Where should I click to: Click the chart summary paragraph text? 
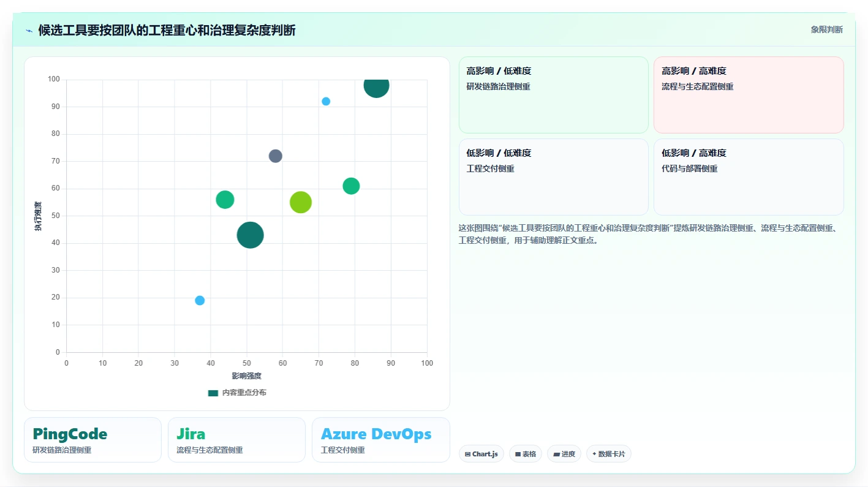(647, 234)
